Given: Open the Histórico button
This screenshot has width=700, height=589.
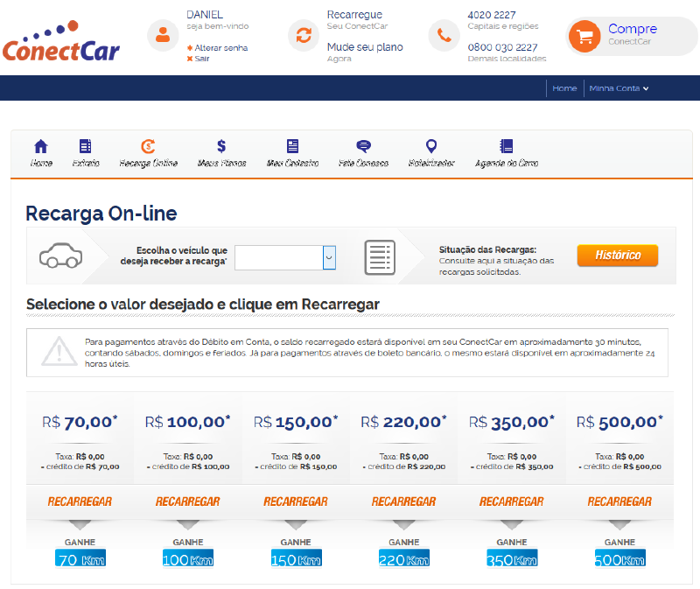Looking at the screenshot, I should (x=618, y=256).
